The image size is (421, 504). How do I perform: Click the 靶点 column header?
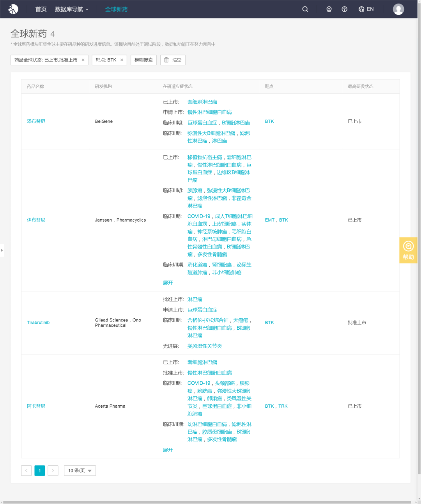point(269,87)
